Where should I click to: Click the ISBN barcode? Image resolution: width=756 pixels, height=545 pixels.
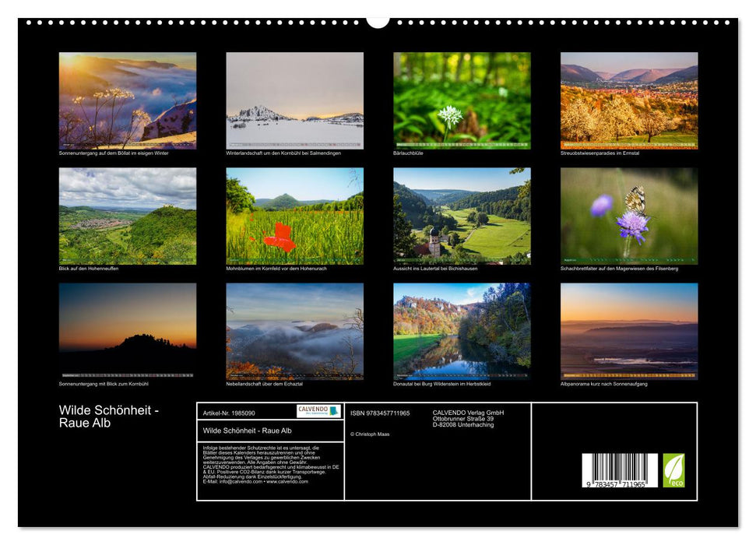(x=620, y=471)
